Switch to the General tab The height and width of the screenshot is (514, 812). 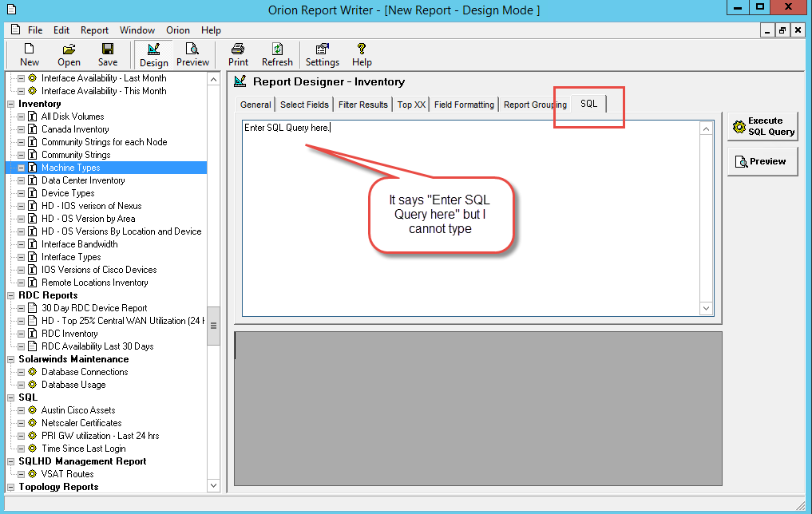coord(255,105)
